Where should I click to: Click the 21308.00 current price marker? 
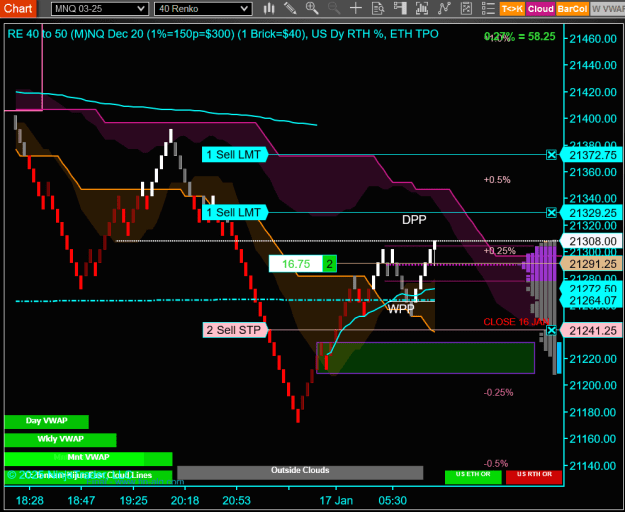[592, 241]
